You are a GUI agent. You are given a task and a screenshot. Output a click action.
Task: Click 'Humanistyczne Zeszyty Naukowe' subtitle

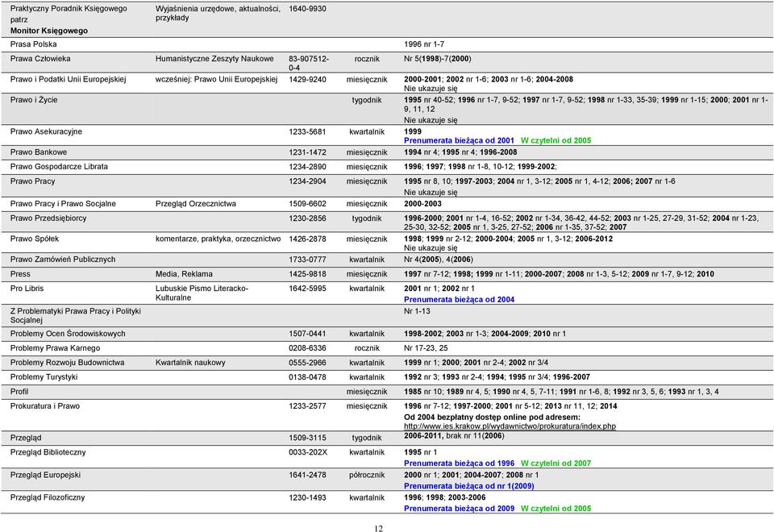(x=214, y=59)
